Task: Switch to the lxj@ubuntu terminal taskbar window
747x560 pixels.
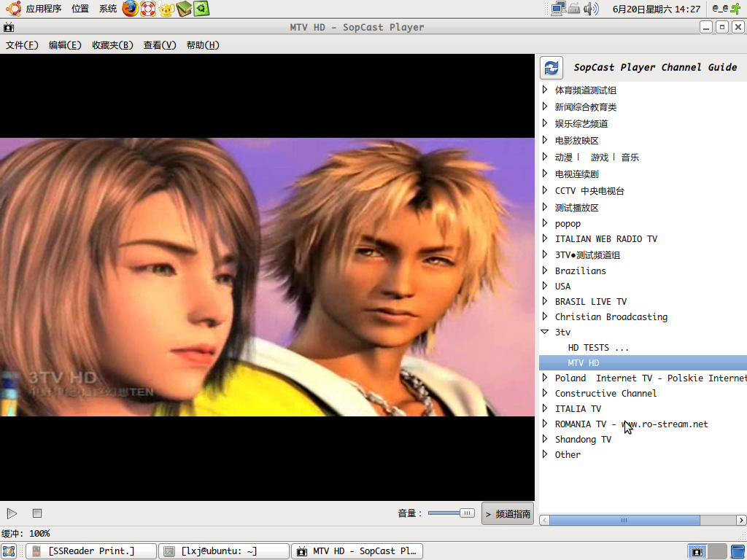Action: click(x=224, y=551)
